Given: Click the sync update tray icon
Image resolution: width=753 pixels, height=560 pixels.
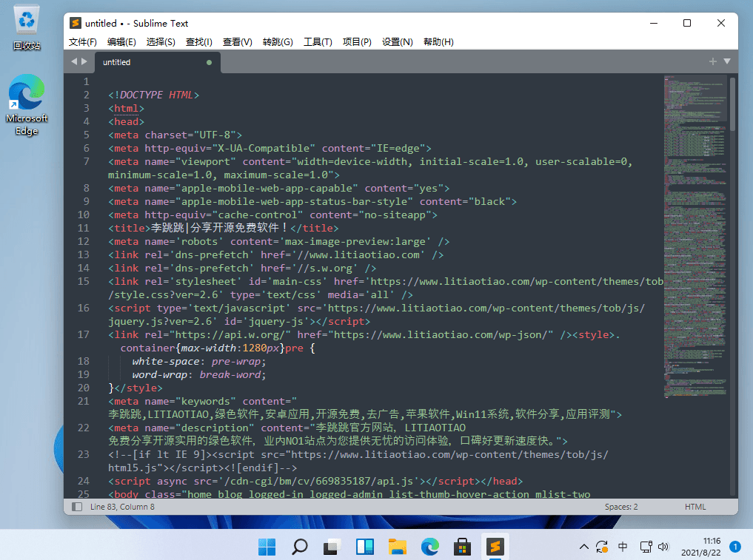Looking at the screenshot, I should (602, 547).
